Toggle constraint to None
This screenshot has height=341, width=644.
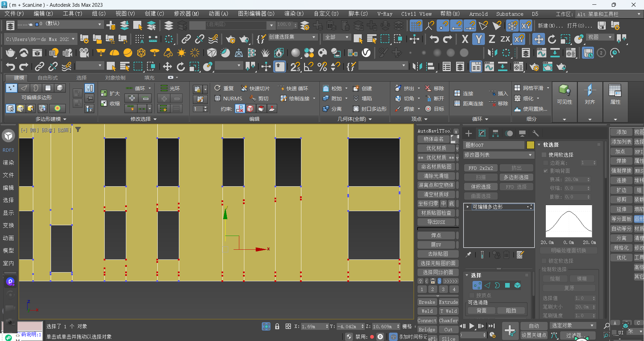240,109
